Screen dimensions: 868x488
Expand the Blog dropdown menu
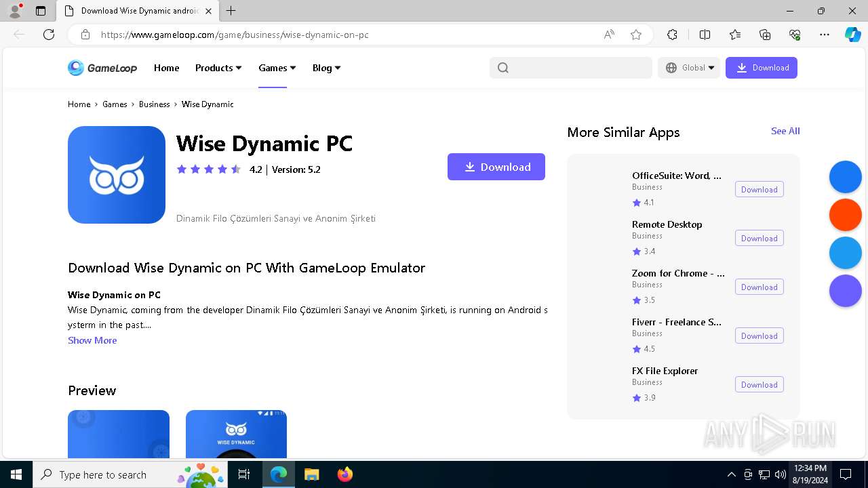point(326,68)
